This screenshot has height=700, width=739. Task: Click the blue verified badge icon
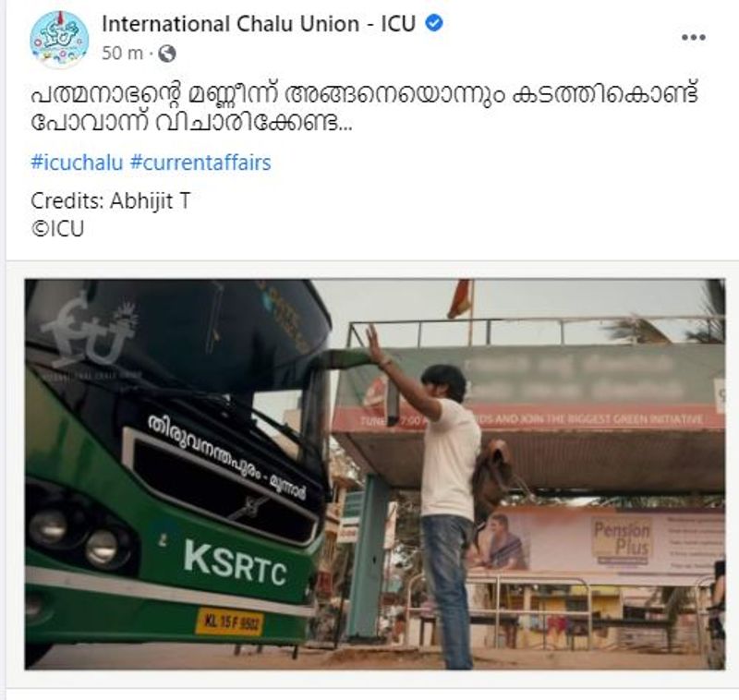tap(433, 23)
